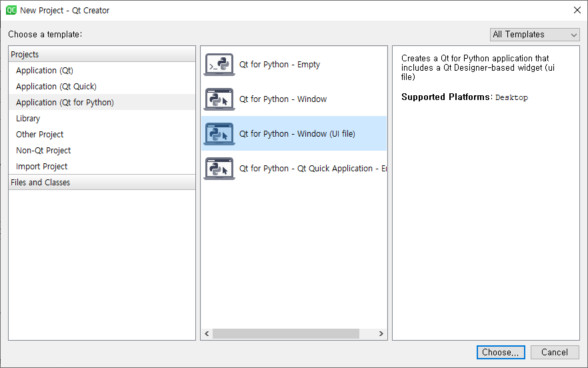This screenshot has width=588, height=368.
Task: Open the All Templates dropdown
Action: [x=535, y=35]
